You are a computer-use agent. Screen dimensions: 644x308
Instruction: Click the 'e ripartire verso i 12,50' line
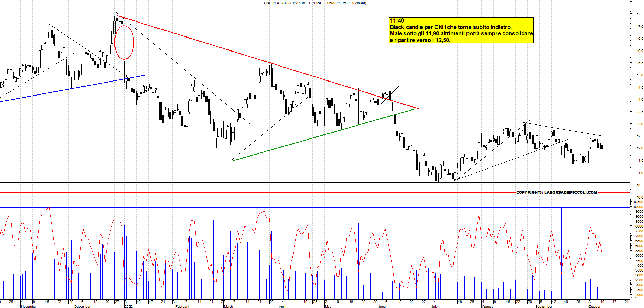tap(420, 40)
